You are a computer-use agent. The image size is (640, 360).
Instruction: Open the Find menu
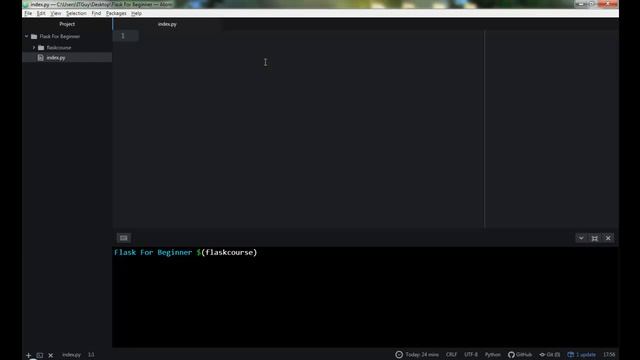click(96, 13)
